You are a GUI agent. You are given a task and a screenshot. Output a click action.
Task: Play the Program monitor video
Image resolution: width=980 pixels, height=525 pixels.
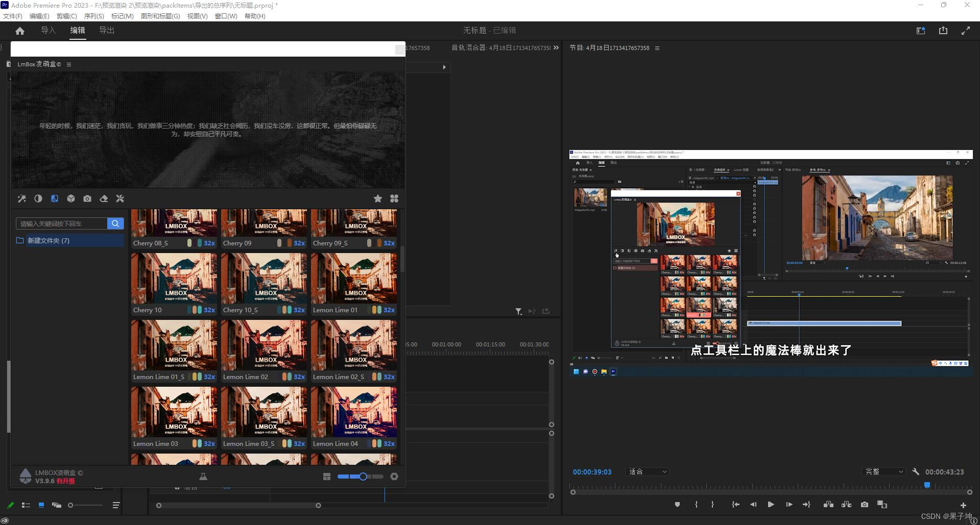[771, 505]
